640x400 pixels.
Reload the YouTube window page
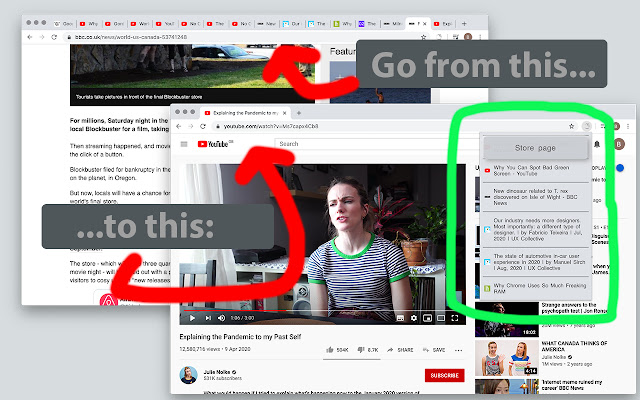[203, 126]
